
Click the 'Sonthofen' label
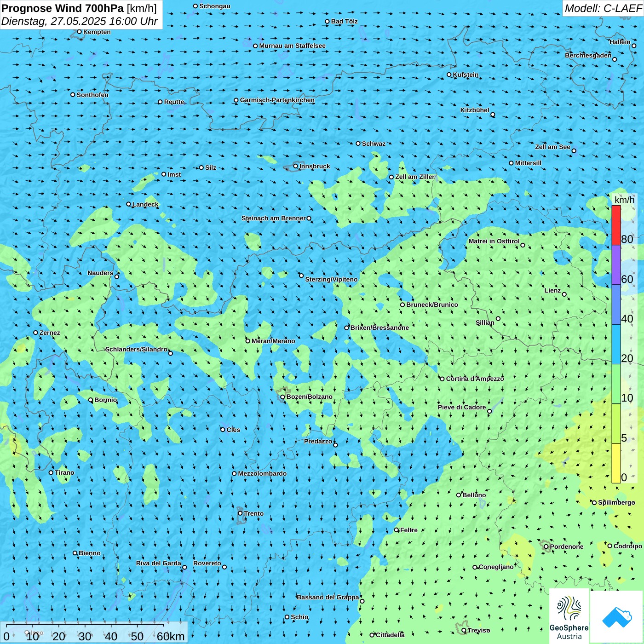point(92,95)
